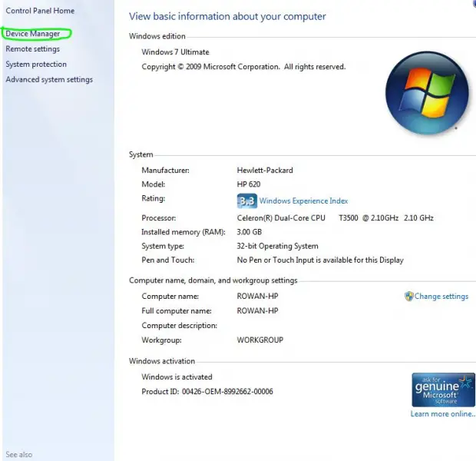Image resolution: width=476 pixels, height=461 pixels.
Task: Click the Change settings link
Action: point(441,297)
